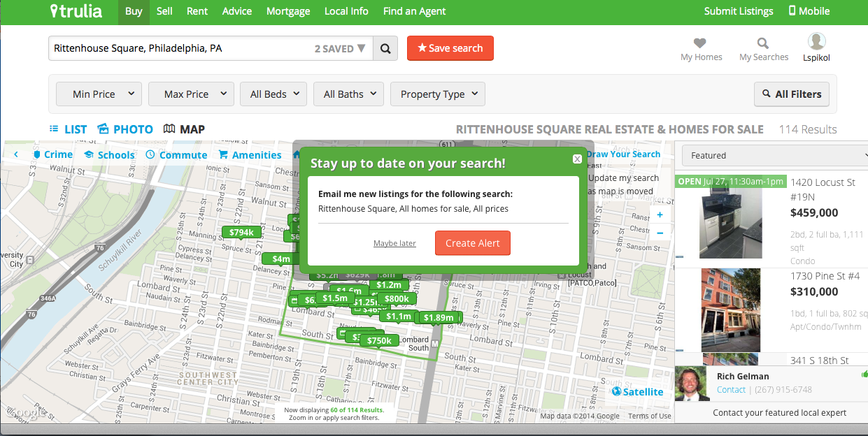Image resolution: width=868 pixels, height=436 pixels.
Task: Expand the Min Price dropdown
Action: (x=99, y=94)
